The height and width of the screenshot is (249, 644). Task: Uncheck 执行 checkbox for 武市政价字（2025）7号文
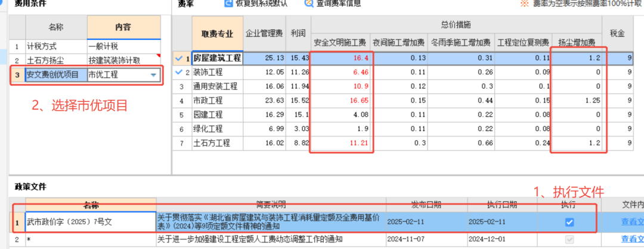pyautogui.click(x=569, y=222)
